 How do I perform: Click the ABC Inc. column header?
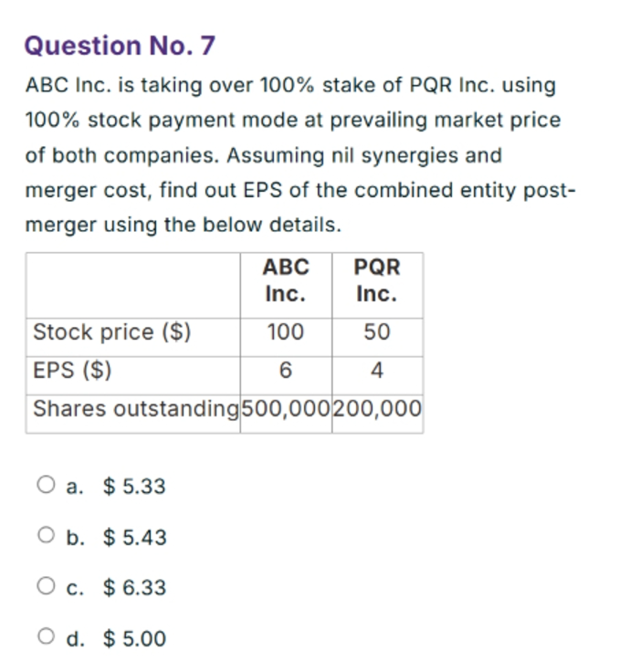(286, 280)
